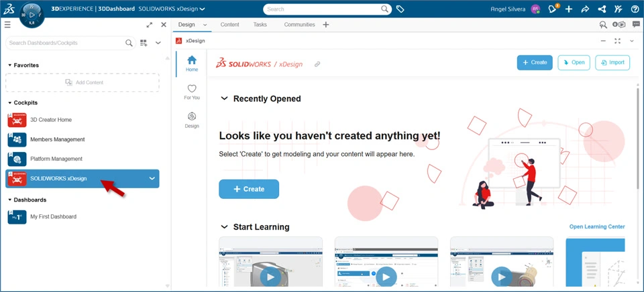Click the 3DEXPERIENCE compass icon

point(32,15)
